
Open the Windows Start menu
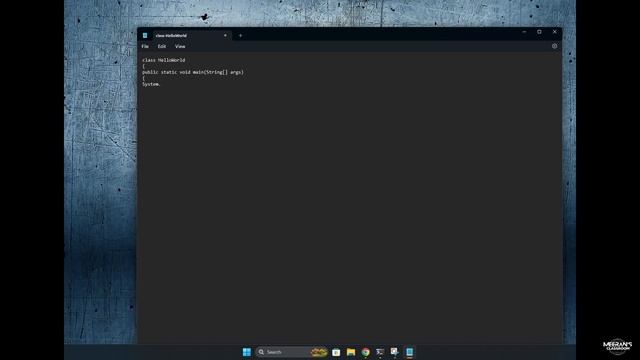click(x=247, y=352)
